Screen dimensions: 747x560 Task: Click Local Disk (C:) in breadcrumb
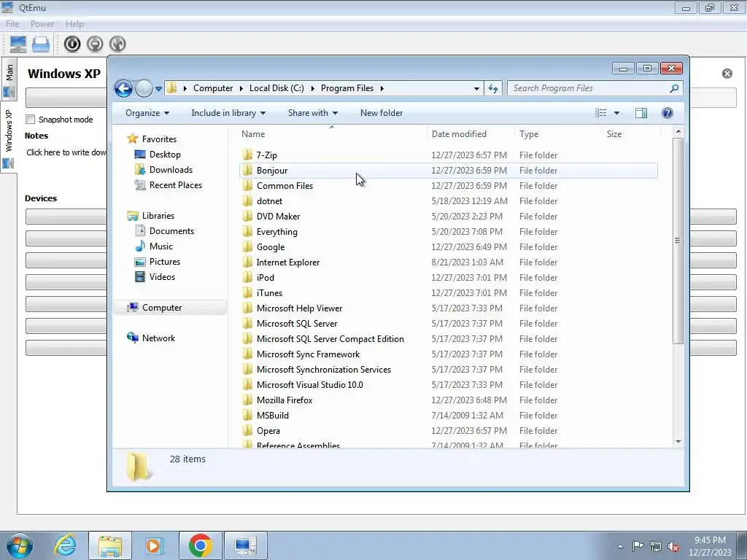[276, 88]
